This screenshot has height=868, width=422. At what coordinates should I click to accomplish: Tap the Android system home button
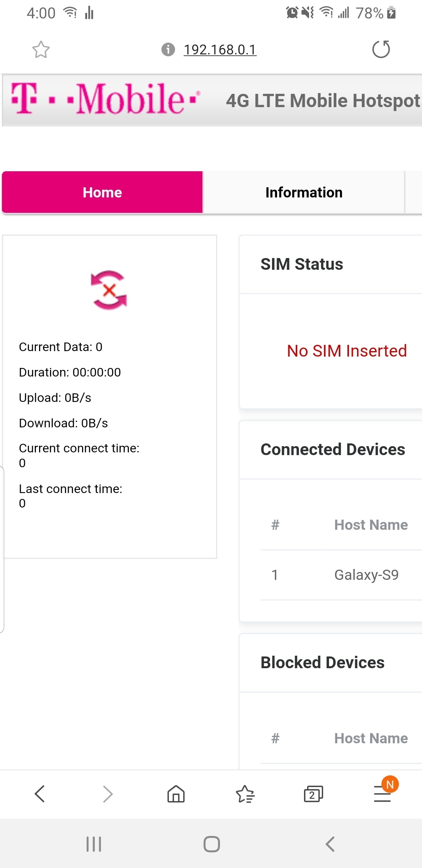point(212,844)
